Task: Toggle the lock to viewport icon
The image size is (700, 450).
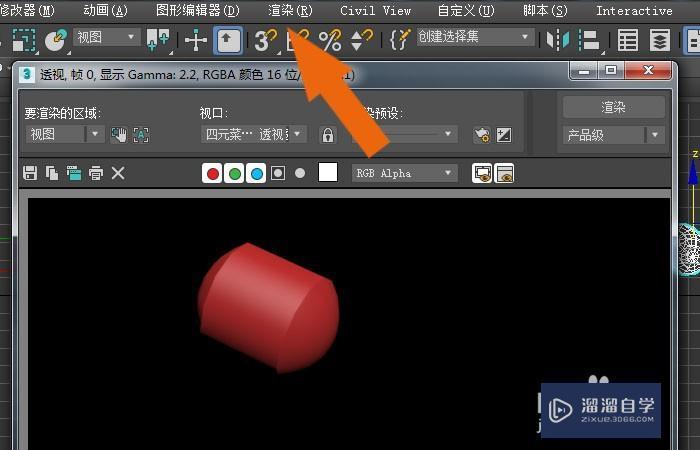Action: (328, 134)
